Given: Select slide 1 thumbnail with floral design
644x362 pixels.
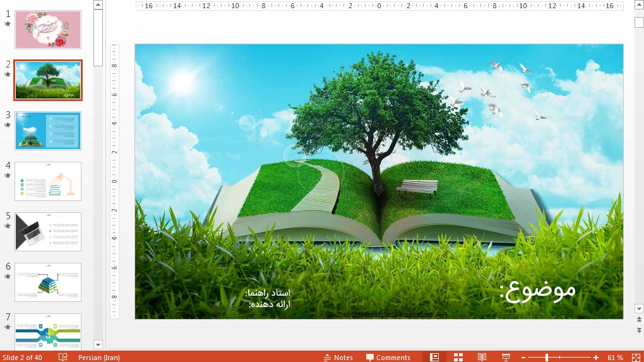Looking at the screenshot, I should [48, 30].
